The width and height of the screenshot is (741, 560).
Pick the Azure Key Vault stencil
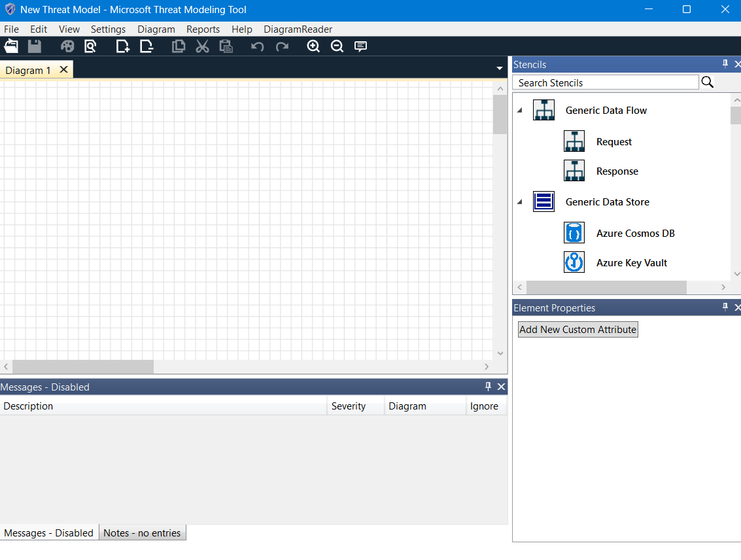click(x=631, y=262)
